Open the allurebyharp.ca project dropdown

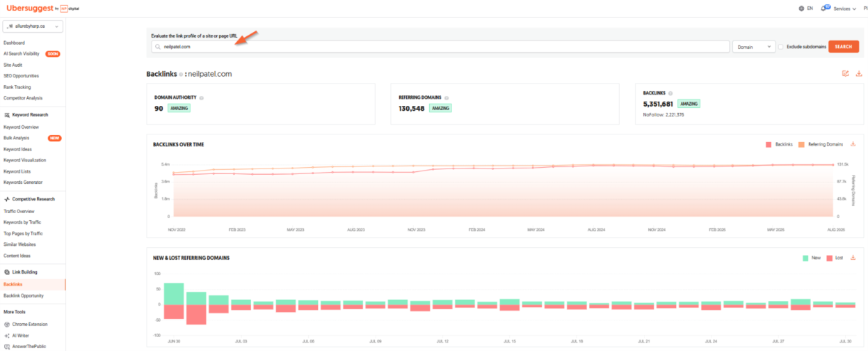point(33,26)
